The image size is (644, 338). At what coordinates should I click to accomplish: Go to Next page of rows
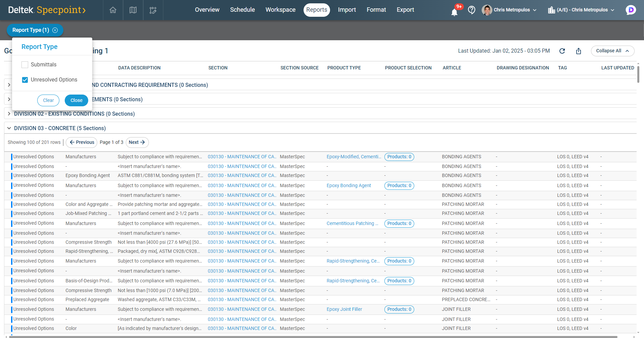137,143
